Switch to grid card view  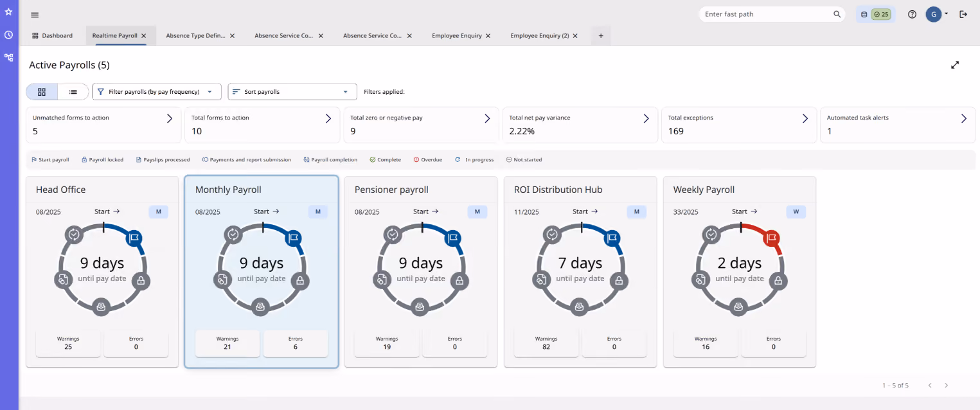pos(42,92)
